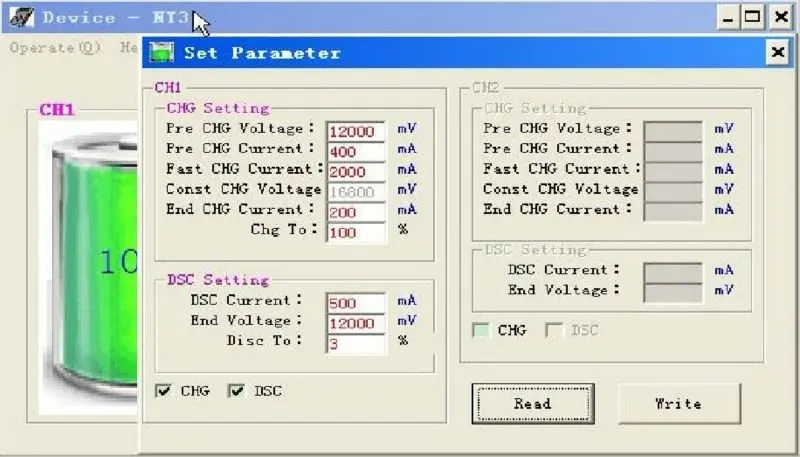The height and width of the screenshot is (457, 800).
Task: Click CH1 DSC Current field 500
Action: [356, 303]
